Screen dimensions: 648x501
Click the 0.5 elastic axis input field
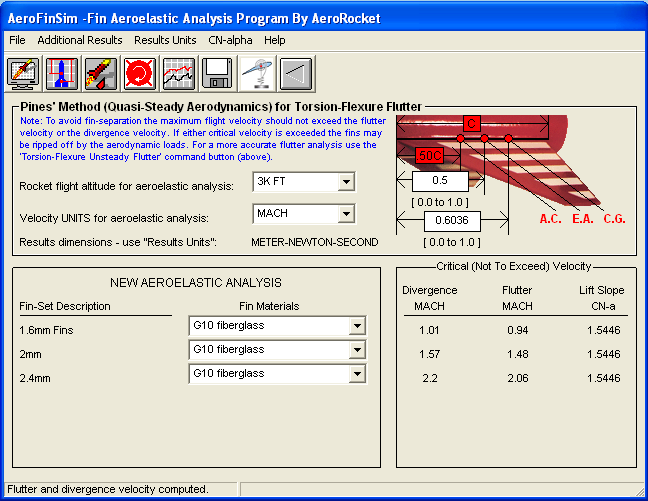(440, 181)
